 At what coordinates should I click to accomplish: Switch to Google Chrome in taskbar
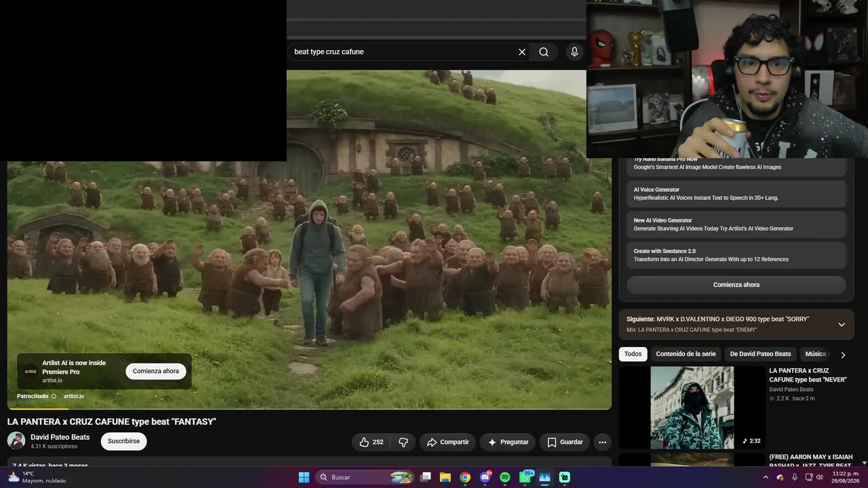[465, 477]
